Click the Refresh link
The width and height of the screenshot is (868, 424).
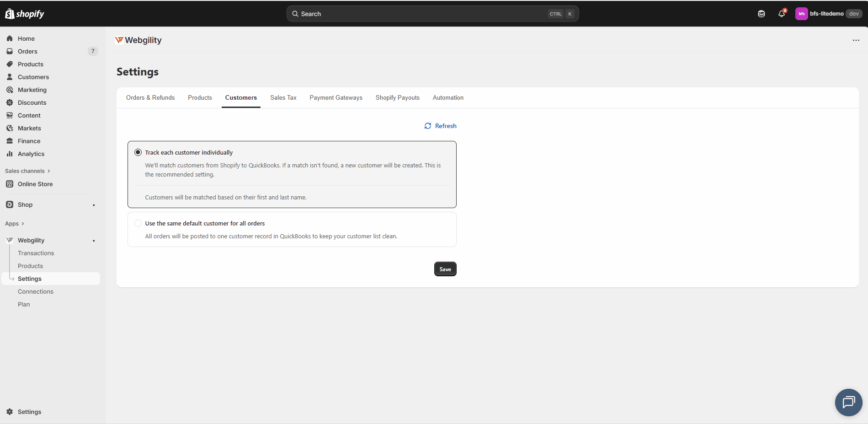click(x=440, y=126)
